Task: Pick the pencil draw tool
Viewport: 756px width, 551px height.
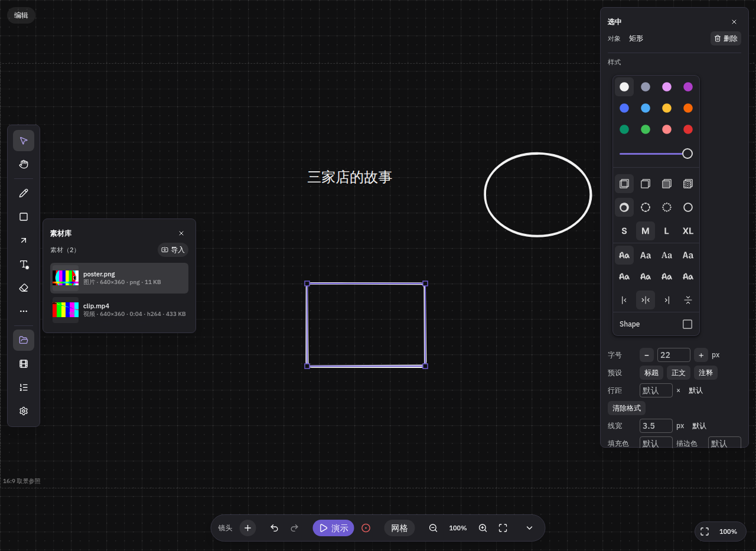Action: click(24, 193)
